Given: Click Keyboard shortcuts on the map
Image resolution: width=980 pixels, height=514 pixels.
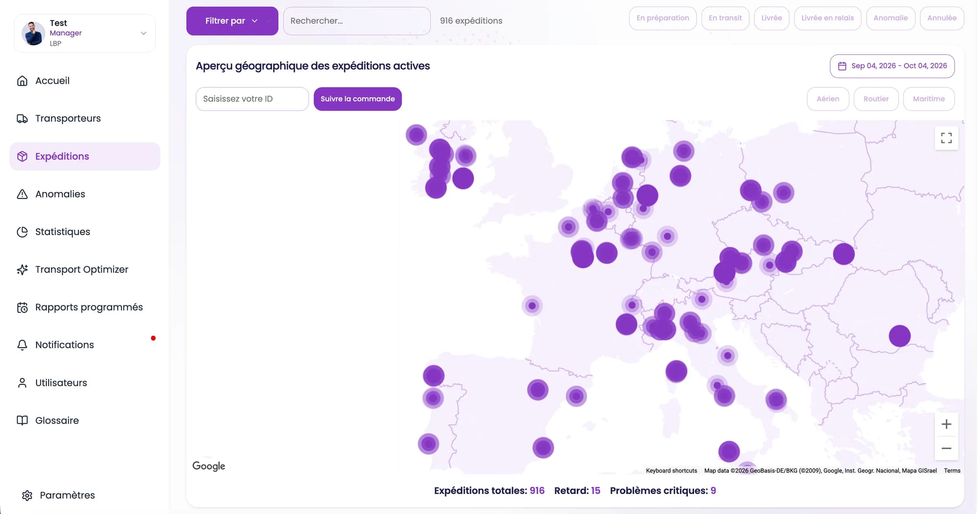Looking at the screenshot, I should click(x=671, y=471).
